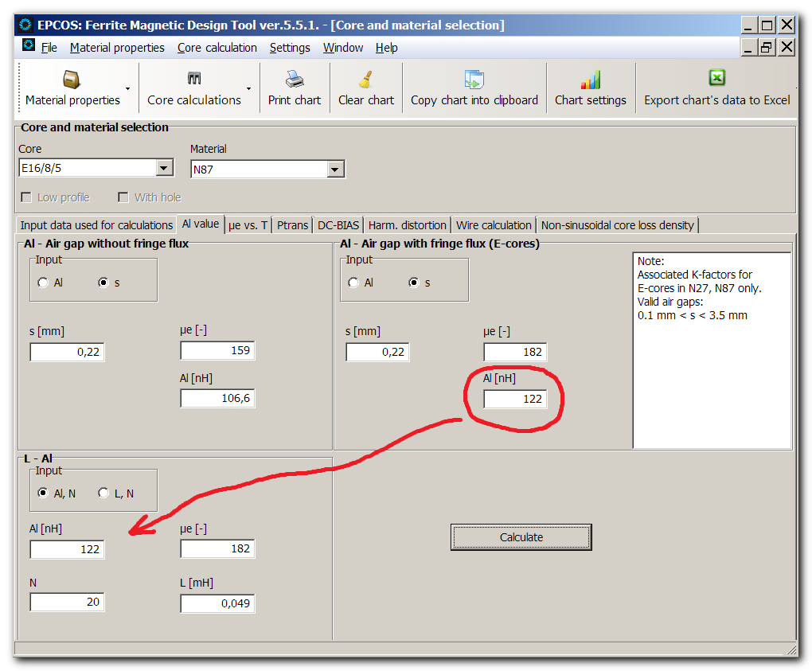
Task: Click the L [mH] field showing 0,049
Action: click(x=217, y=603)
